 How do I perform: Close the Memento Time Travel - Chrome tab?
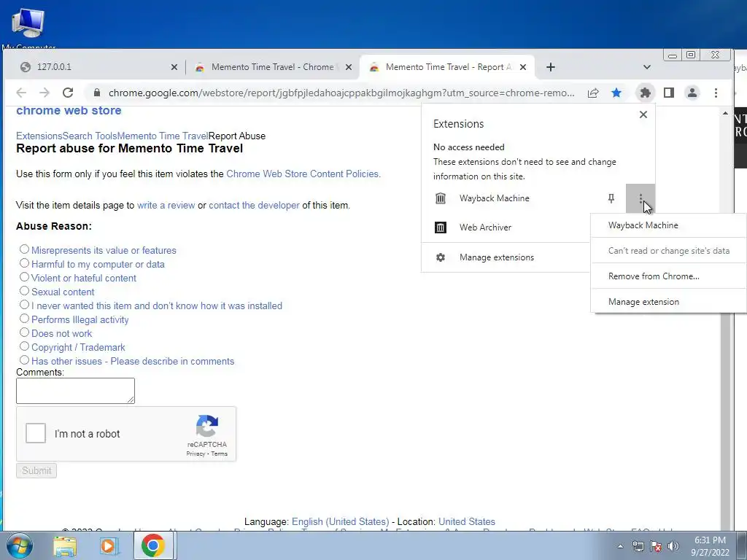point(349,67)
